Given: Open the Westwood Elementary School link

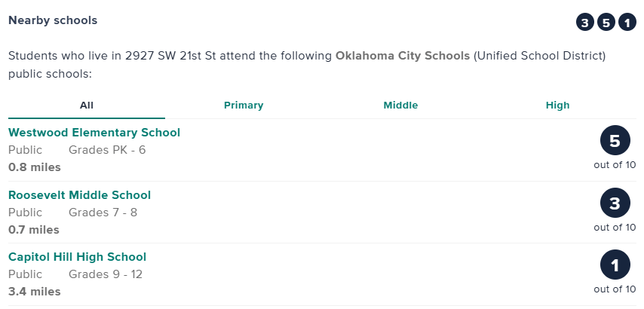Looking at the screenshot, I should click(x=94, y=133).
